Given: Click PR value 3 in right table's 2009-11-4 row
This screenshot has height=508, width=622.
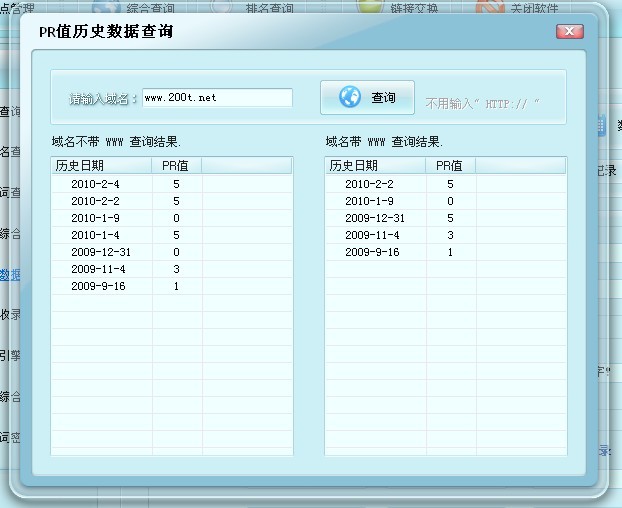Looking at the screenshot, I should click(x=450, y=235).
